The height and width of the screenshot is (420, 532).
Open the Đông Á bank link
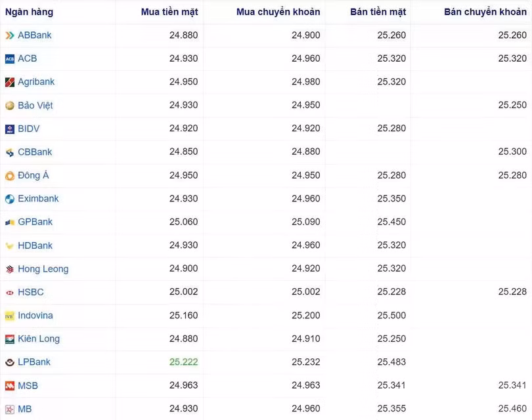tap(33, 176)
